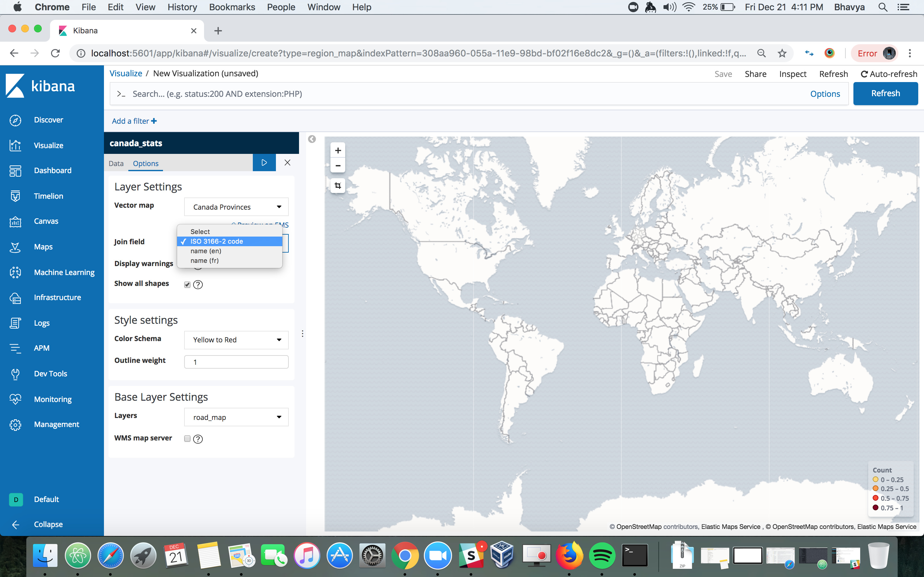Enable the WMS map server checkbox

point(187,439)
